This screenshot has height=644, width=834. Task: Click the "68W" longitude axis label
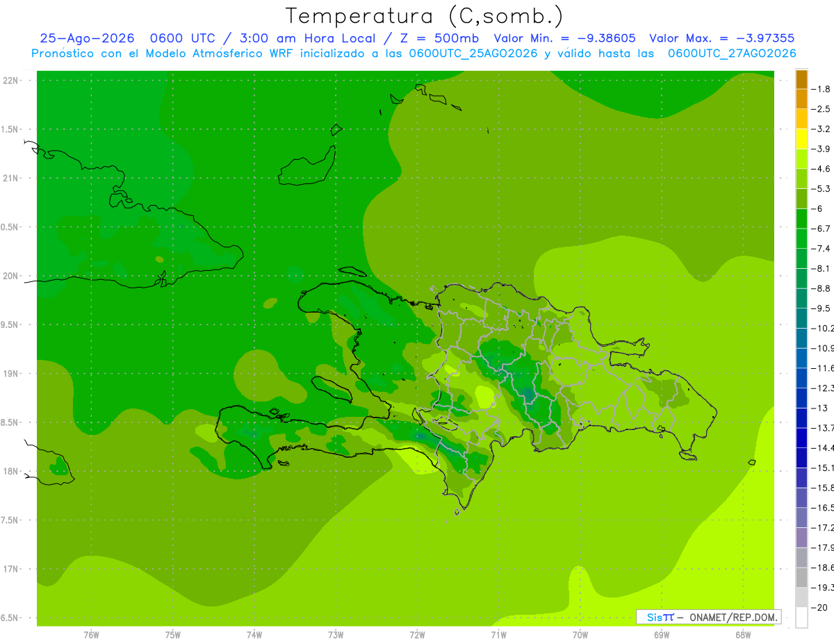click(x=743, y=634)
